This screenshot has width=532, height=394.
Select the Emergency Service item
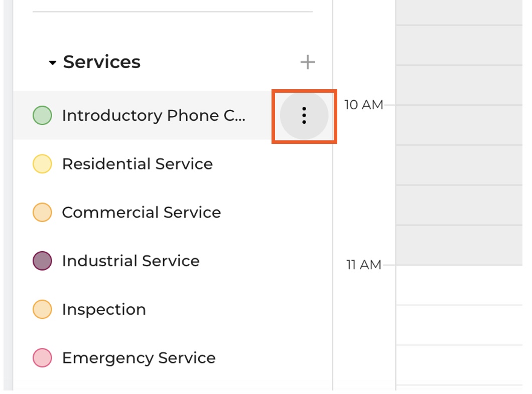pyautogui.click(x=139, y=358)
